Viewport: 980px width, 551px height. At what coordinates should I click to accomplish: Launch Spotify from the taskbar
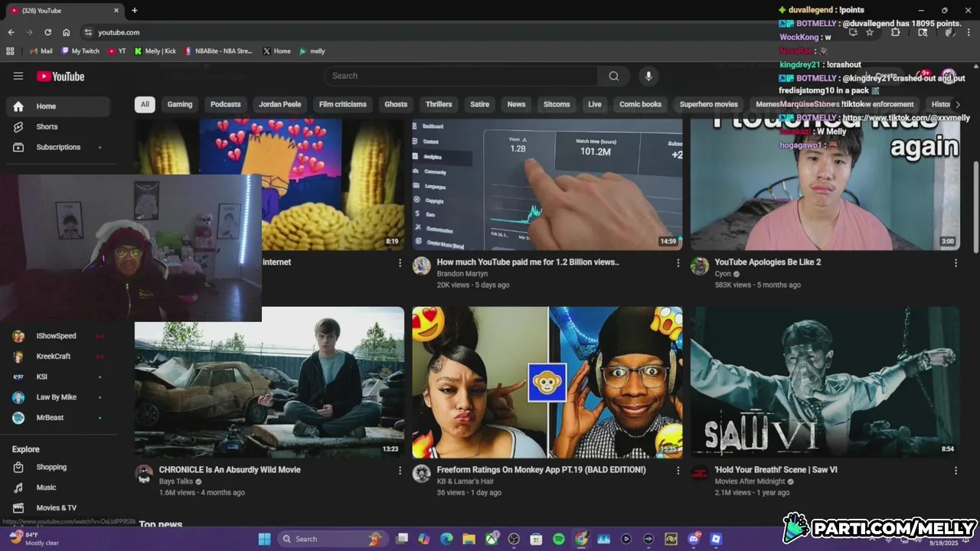(559, 539)
